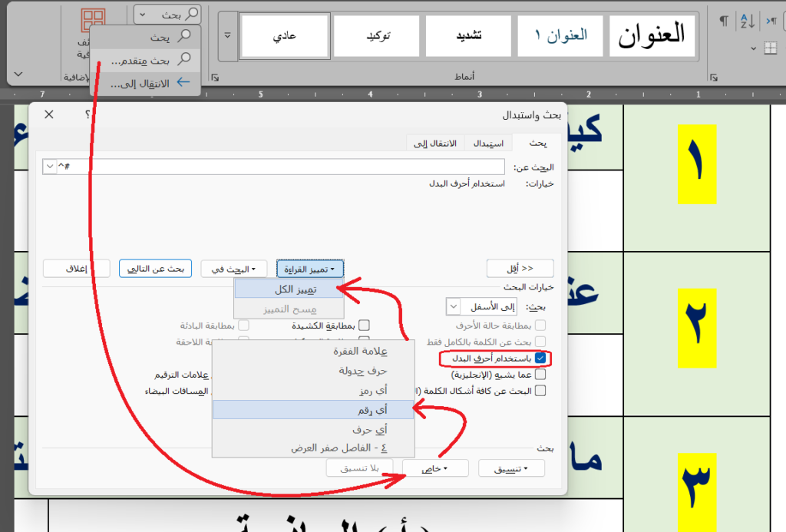
Task: Apply the 'العنوان ١' heading style thumbnail
Action: tap(561, 35)
